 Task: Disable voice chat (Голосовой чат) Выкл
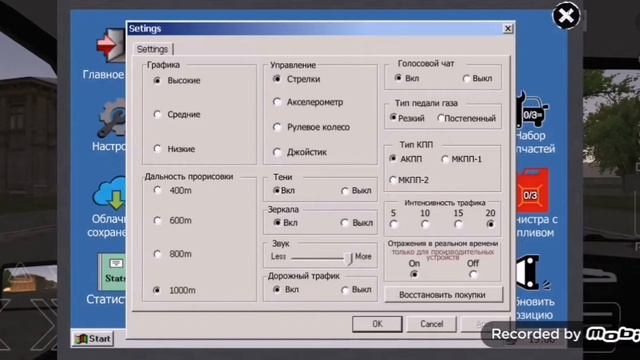tap(466, 78)
